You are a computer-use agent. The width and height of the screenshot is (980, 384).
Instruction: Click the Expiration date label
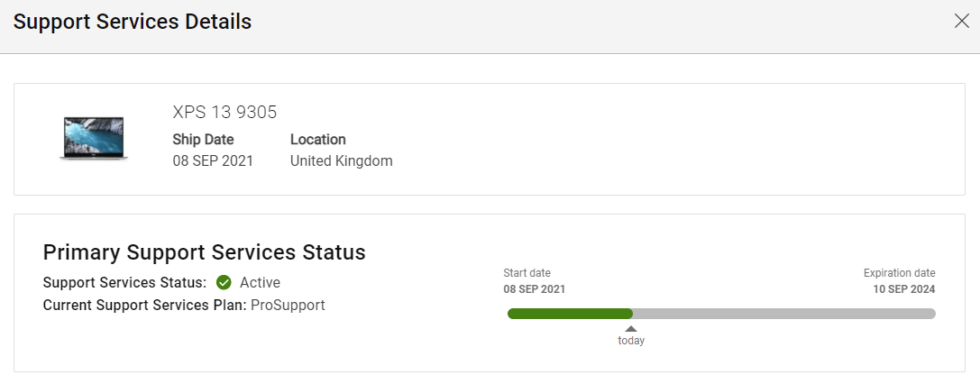[x=900, y=273]
